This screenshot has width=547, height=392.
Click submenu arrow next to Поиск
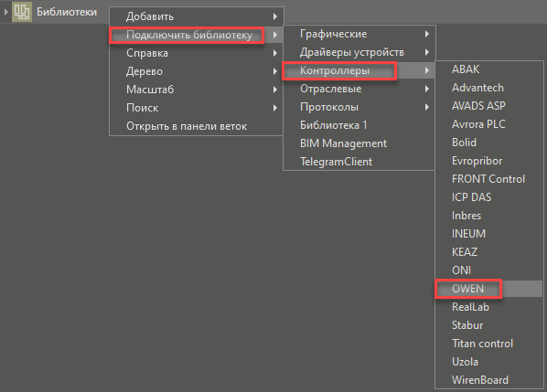[275, 108]
